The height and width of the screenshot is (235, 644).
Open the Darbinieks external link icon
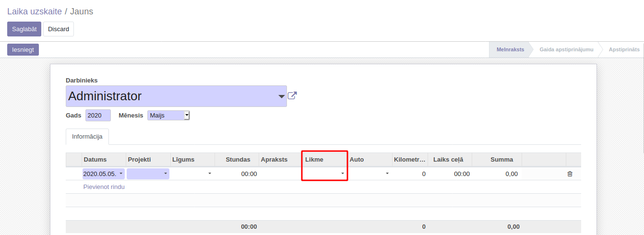tap(292, 95)
